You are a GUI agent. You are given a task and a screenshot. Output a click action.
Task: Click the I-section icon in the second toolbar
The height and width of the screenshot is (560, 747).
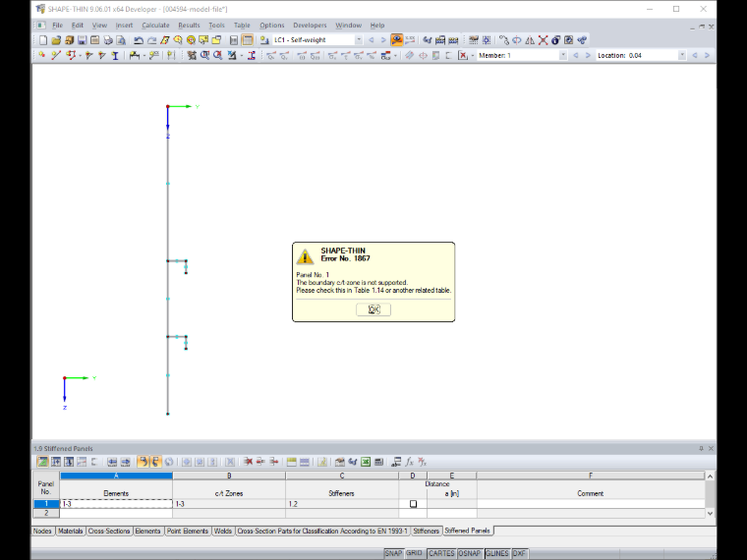(115, 55)
